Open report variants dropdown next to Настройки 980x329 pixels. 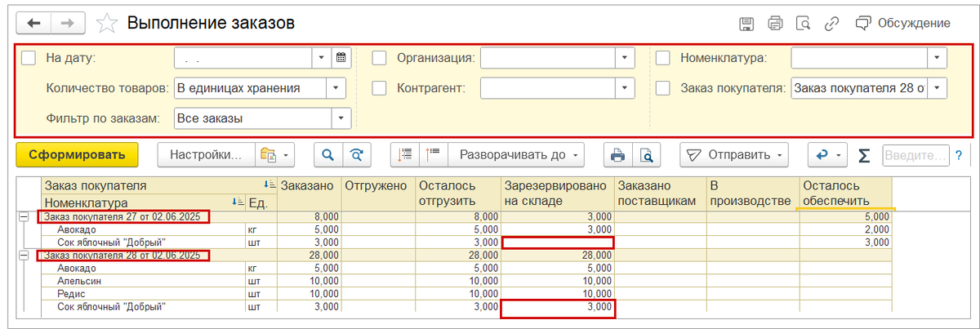pos(274,154)
